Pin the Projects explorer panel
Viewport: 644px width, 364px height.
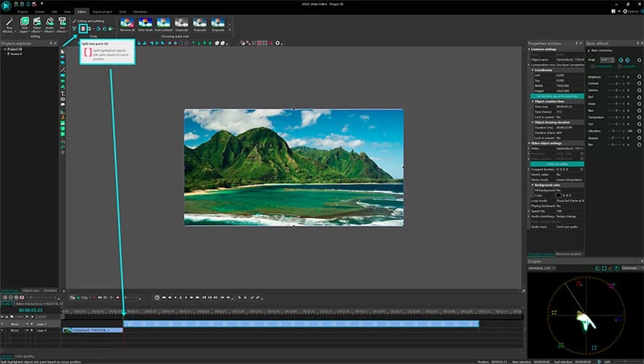(x=51, y=43)
